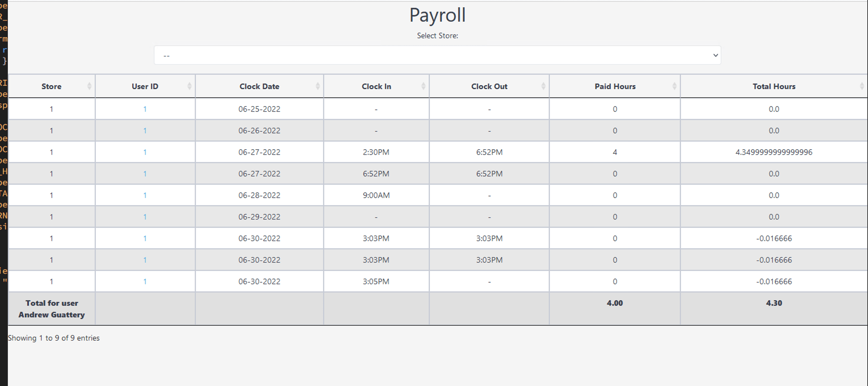Click the Clock In column sort arrows
The image size is (868, 386).
[x=423, y=86]
